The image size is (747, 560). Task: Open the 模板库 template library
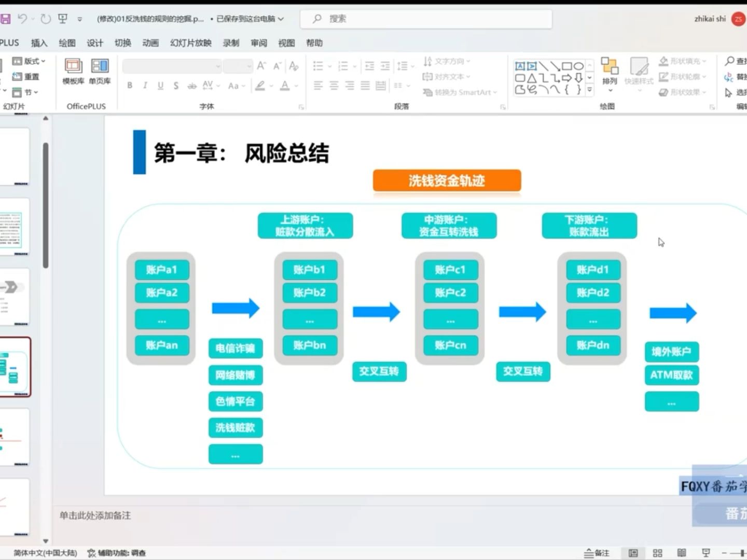pyautogui.click(x=73, y=72)
